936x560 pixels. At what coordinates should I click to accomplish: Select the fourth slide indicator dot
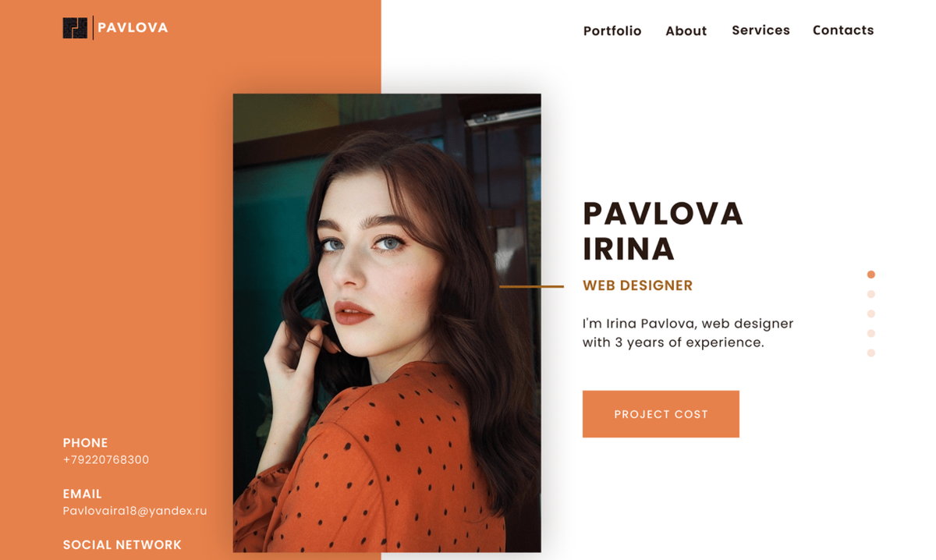[x=871, y=333]
